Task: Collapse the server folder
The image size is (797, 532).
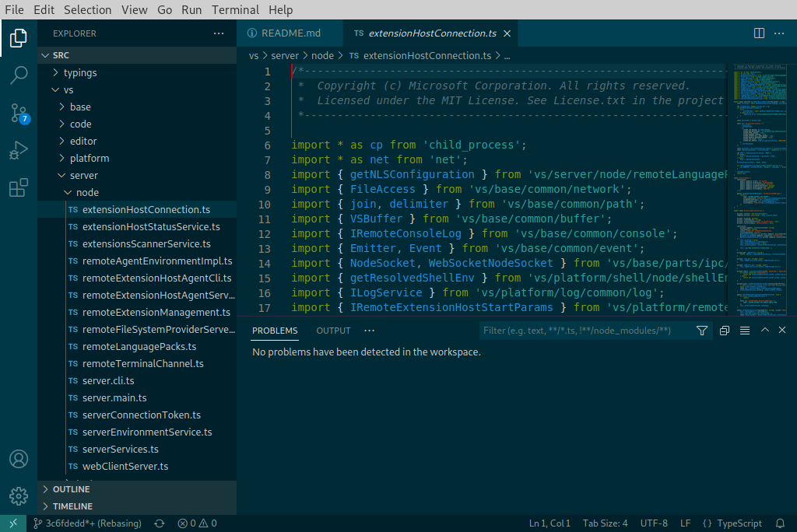Action: 137,175
